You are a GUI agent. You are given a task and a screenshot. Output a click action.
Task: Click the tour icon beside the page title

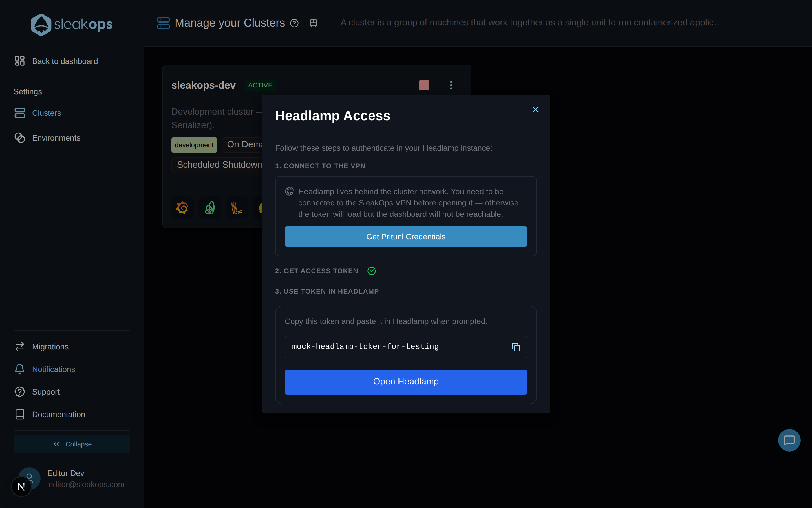tap(314, 23)
